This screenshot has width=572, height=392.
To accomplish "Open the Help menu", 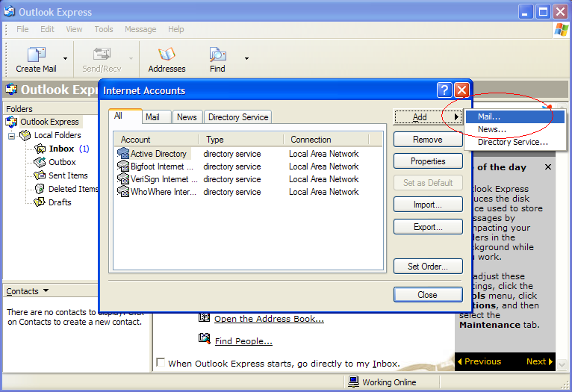I will (x=175, y=29).
